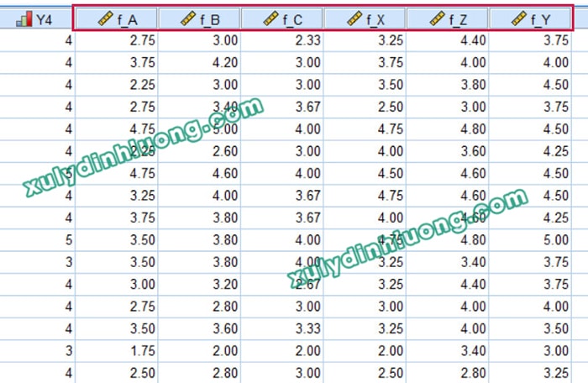Click the ruler scale icon beside f_B
Image resolution: width=588 pixels, height=383 pixels.
click(188, 18)
